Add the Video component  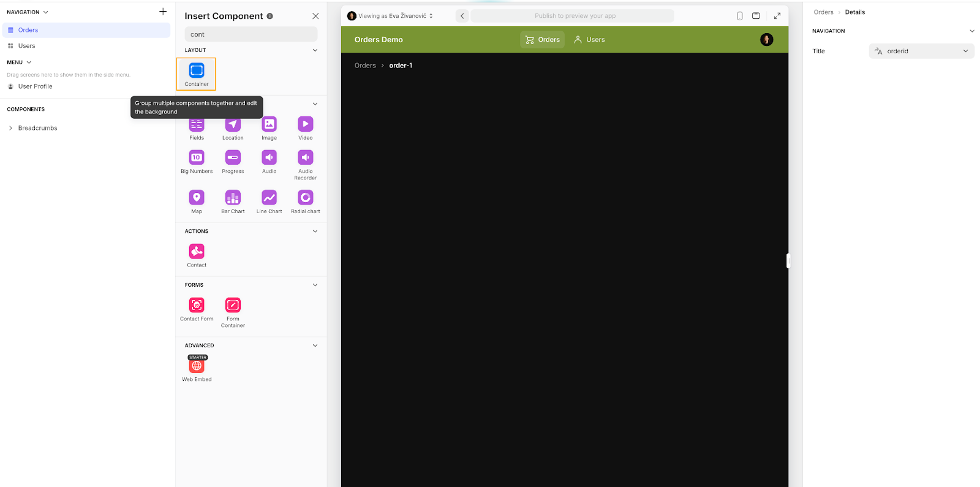pos(306,129)
